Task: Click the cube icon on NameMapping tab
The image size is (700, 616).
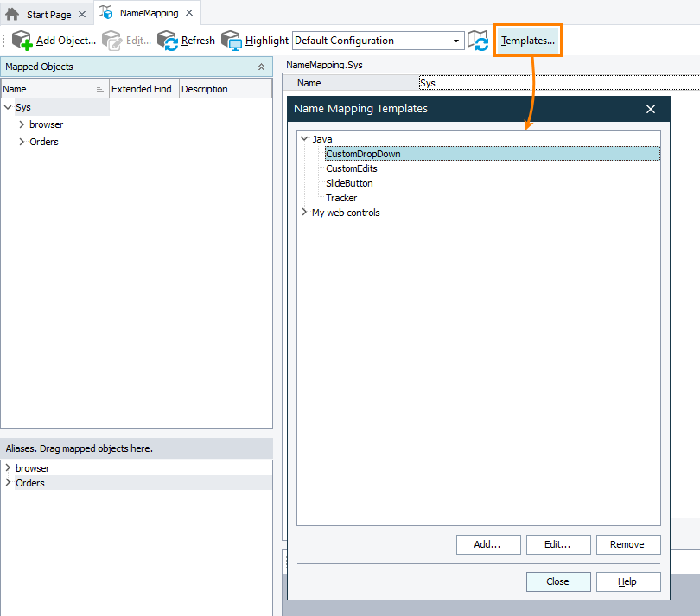Action: pos(105,12)
